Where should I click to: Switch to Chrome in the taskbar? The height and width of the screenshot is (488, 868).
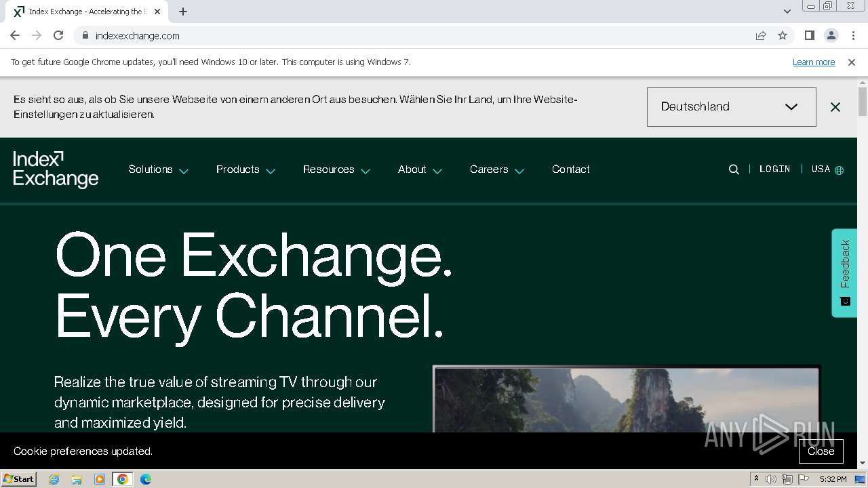coord(123,479)
